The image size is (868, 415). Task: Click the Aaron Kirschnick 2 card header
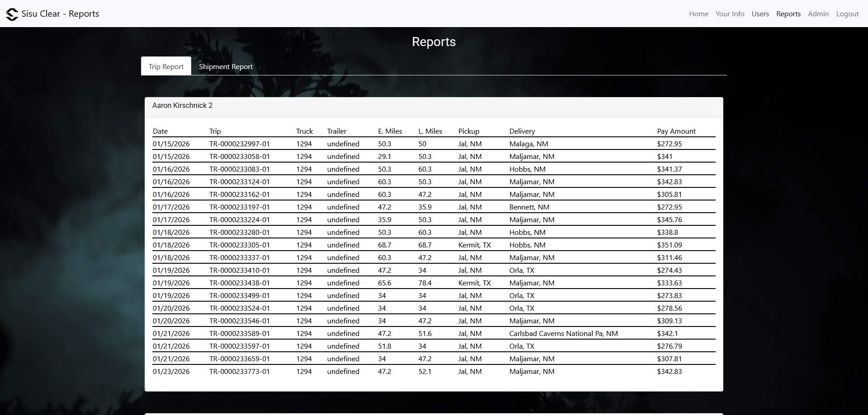tap(182, 106)
